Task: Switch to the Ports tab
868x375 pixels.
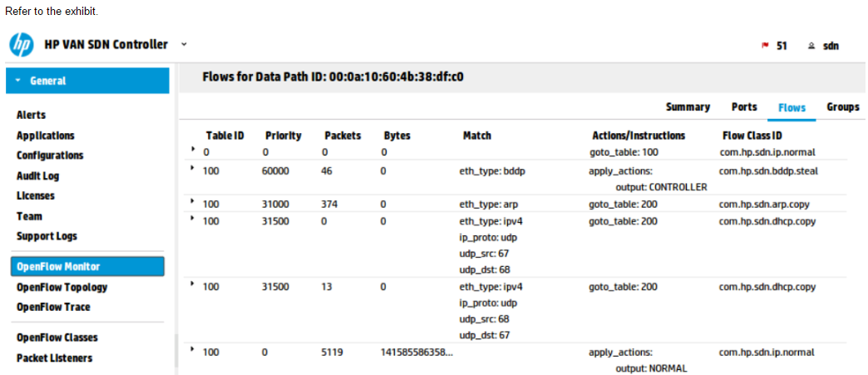Action: click(x=744, y=107)
